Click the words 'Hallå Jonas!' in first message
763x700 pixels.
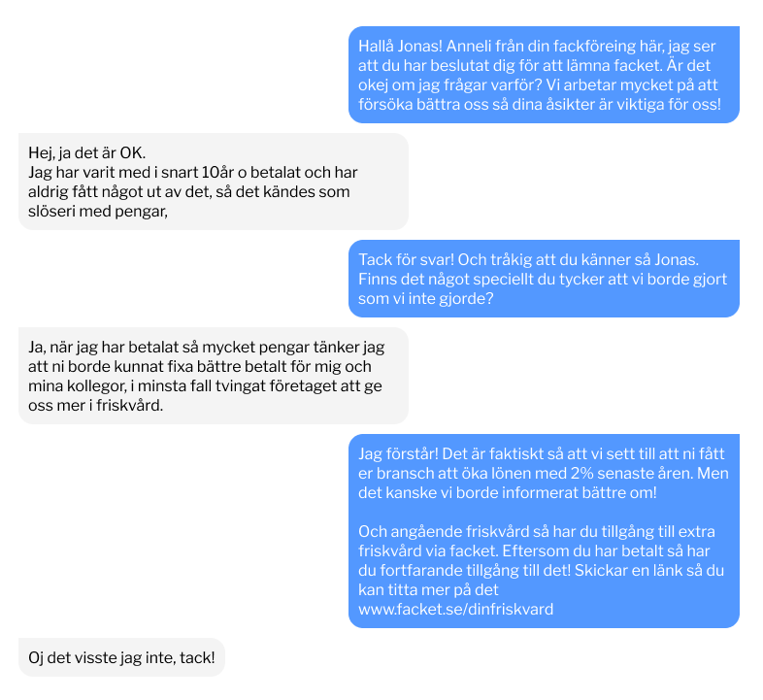[401, 47]
